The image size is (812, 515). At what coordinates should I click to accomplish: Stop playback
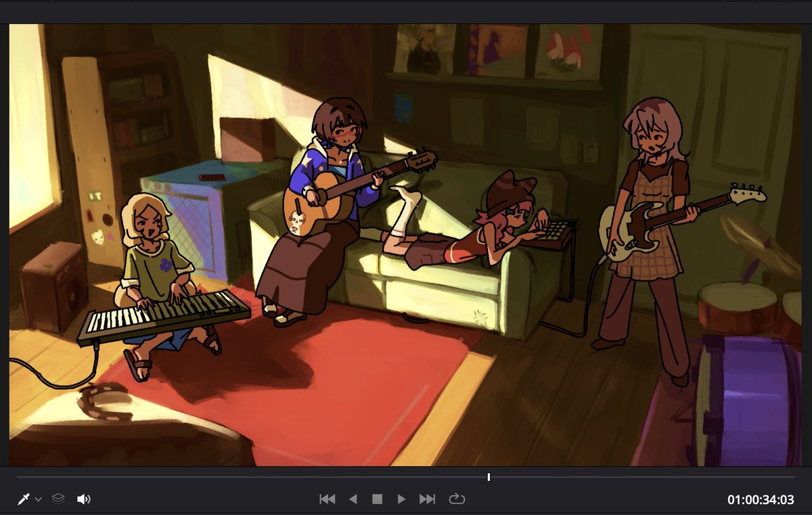[x=377, y=499]
